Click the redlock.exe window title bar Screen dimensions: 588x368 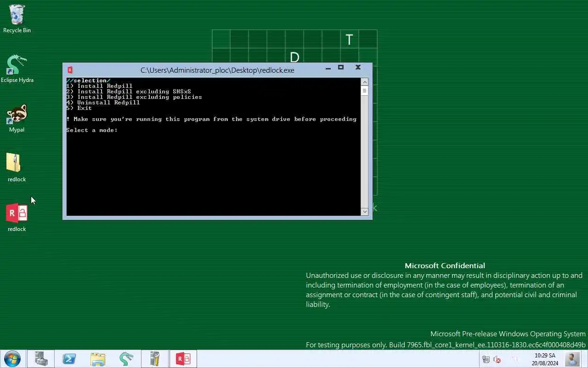point(217,70)
